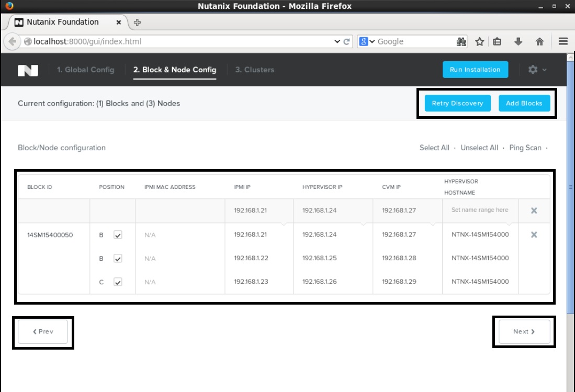Screen dimensions: 575x392
Task: Open a new browser tab
Action: tap(138, 23)
